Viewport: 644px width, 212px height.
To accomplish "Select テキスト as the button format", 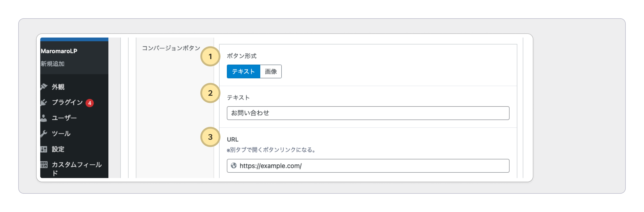I will (x=243, y=72).
